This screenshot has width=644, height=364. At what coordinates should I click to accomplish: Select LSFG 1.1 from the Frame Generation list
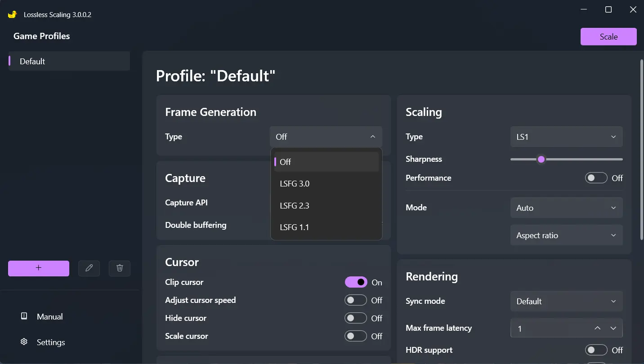point(295,227)
